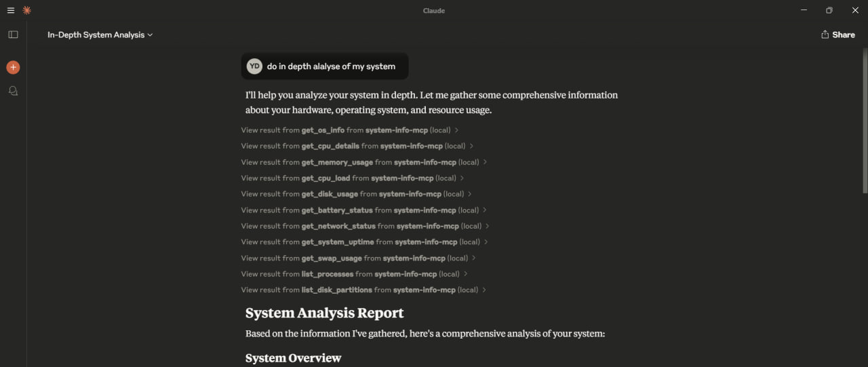Expand get_cpu_details result
The image size is (868, 367).
pos(357,146)
